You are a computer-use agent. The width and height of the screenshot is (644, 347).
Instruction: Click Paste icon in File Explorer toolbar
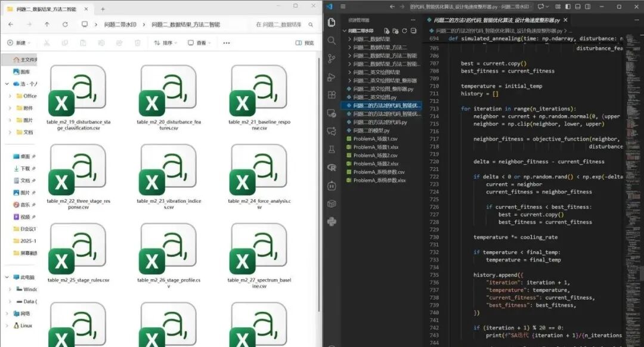point(83,43)
